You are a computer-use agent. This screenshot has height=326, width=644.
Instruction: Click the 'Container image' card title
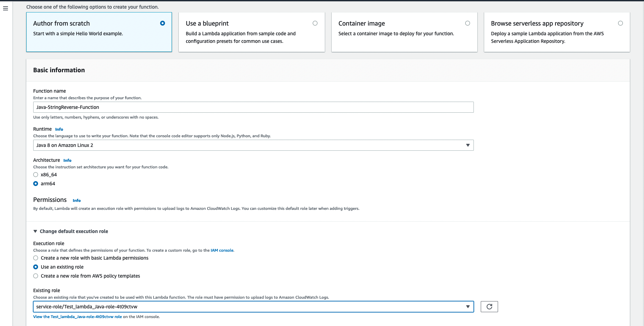(x=362, y=24)
